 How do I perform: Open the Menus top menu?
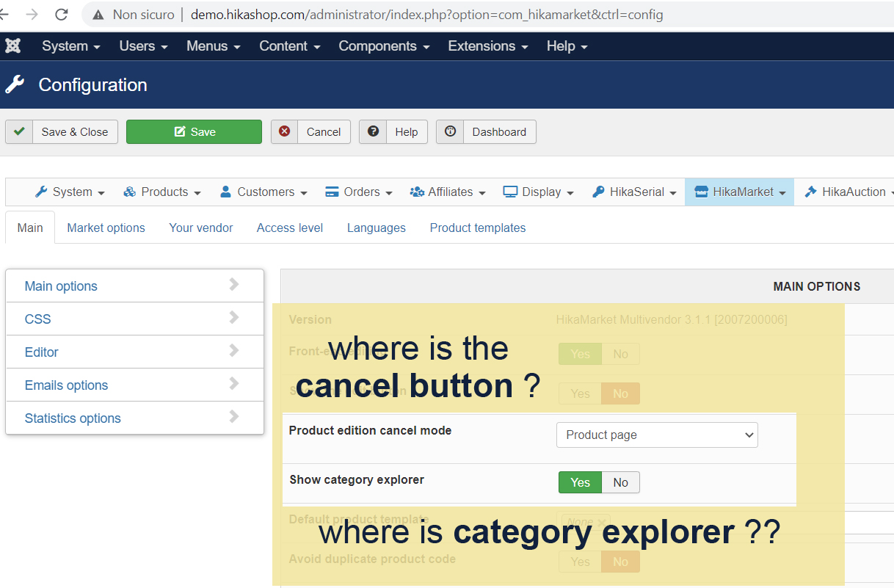pyautogui.click(x=214, y=46)
